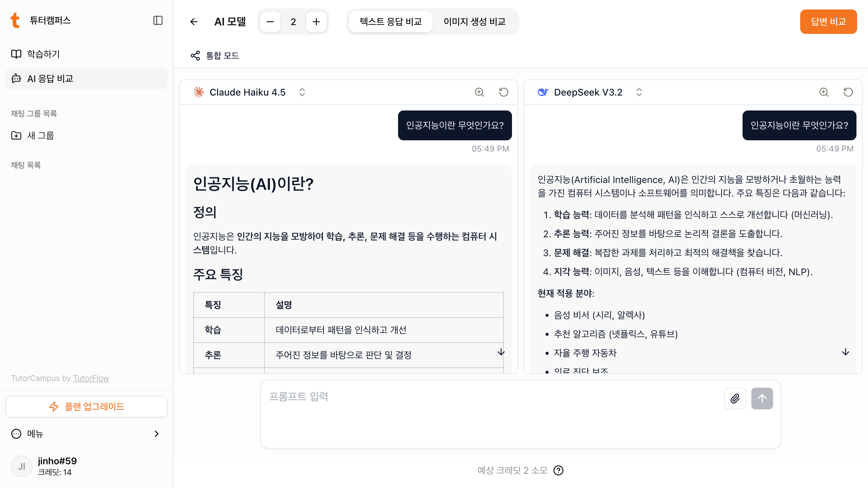
Task: Click the 추론 table row cell
Action: pos(229,355)
